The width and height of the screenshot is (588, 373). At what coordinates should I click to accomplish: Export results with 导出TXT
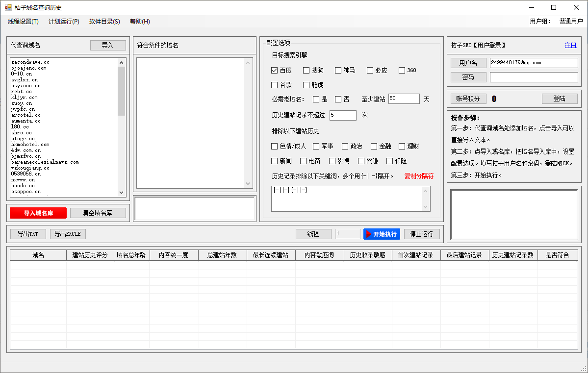tap(28, 234)
